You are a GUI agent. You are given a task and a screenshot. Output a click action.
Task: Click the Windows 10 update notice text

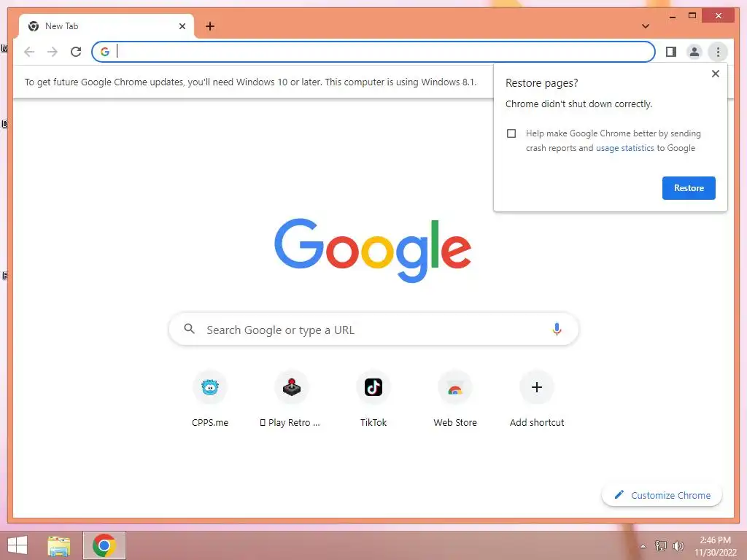pos(251,82)
